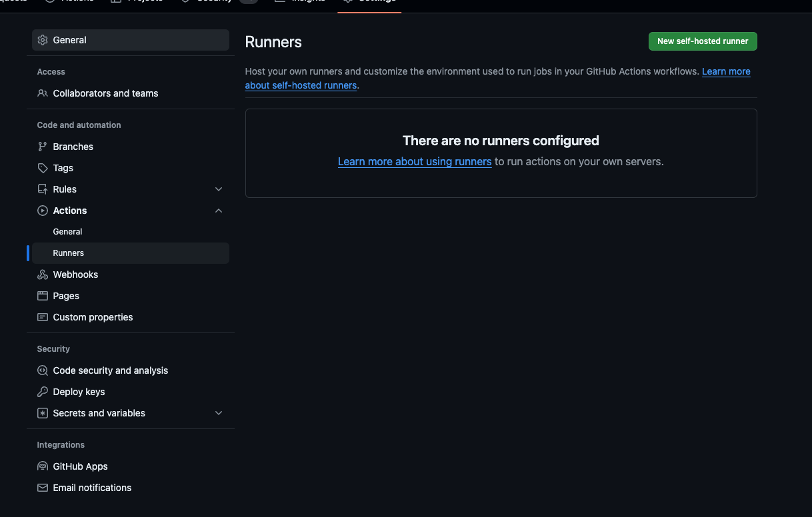Click the webhook icon beside Webhooks
The width and height of the screenshot is (812, 517).
point(43,274)
